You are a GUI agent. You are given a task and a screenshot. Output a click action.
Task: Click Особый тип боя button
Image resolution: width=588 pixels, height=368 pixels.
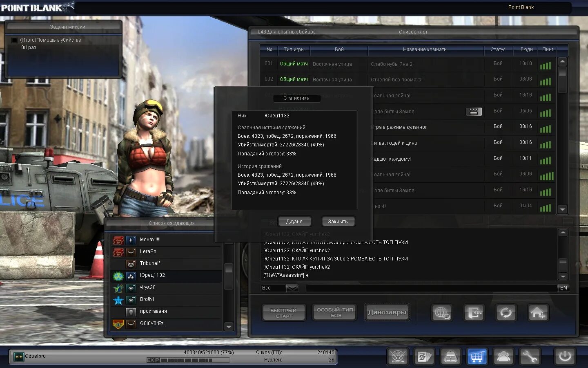pos(335,313)
